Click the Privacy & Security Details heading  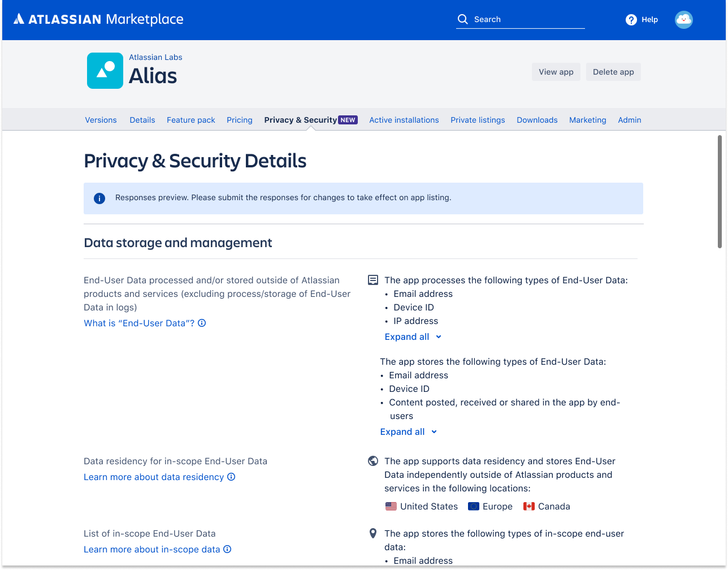pyautogui.click(x=195, y=161)
